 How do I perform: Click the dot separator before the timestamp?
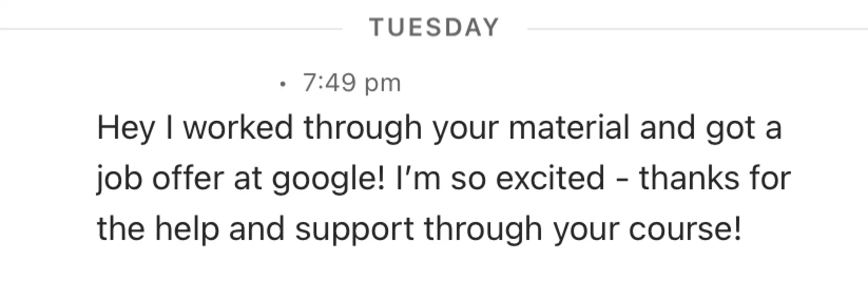coord(284,83)
